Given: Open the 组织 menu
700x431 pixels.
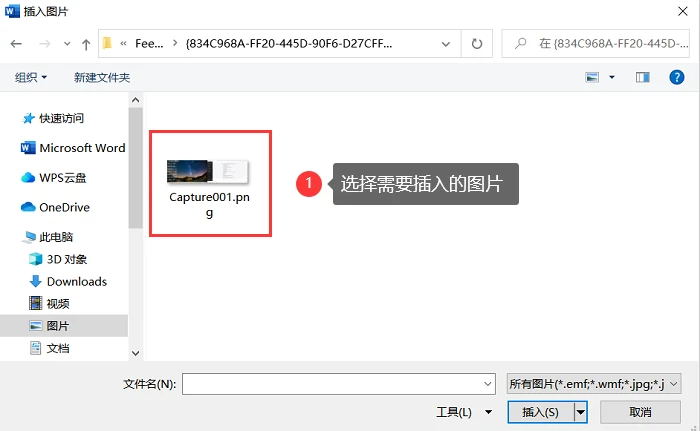Looking at the screenshot, I should (31, 77).
